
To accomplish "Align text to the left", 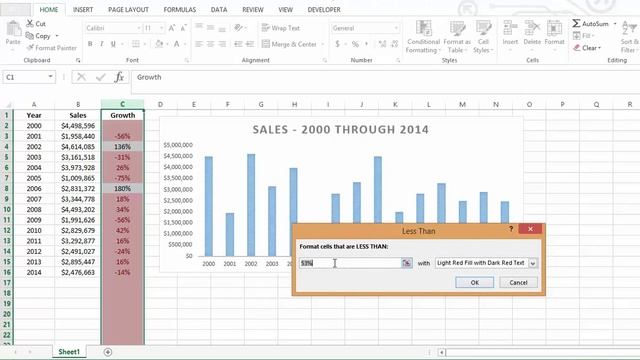I will (199, 44).
